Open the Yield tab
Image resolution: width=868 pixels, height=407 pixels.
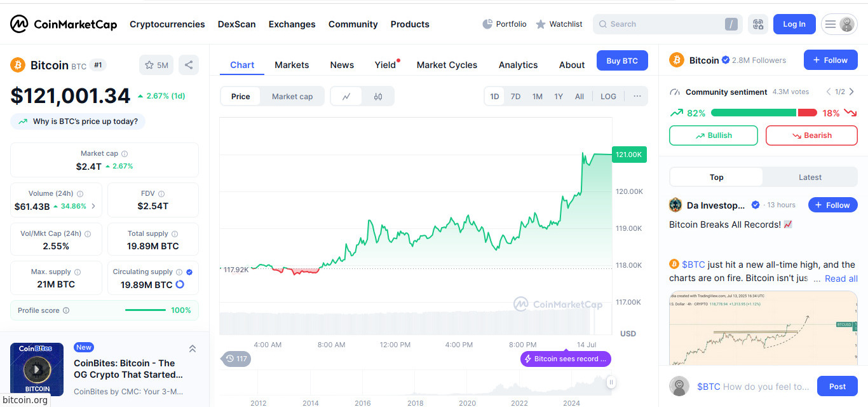[385, 65]
